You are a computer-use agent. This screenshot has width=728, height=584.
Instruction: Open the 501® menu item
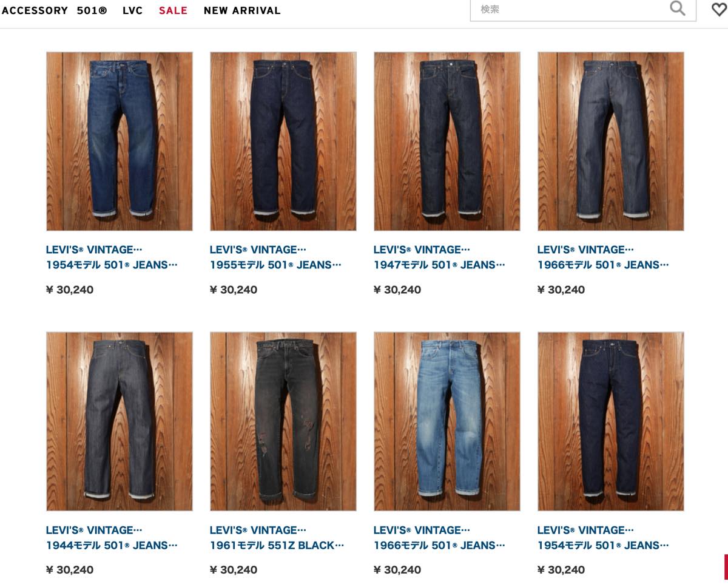pyautogui.click(x=92, y=10)
